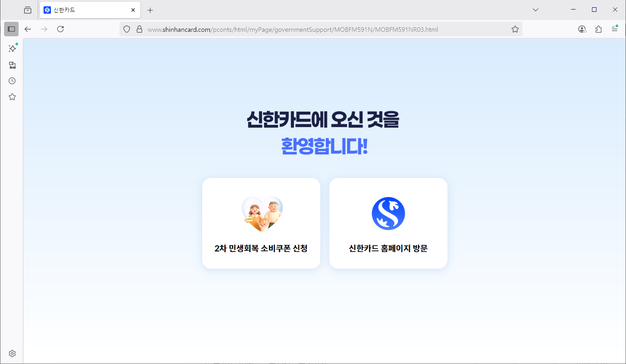Image resolution: width=626 pixels, height=364 pixels.
Task: Open the AI chatbot sidebar panel
Action: pyautogui.click(x=12, y=49)
